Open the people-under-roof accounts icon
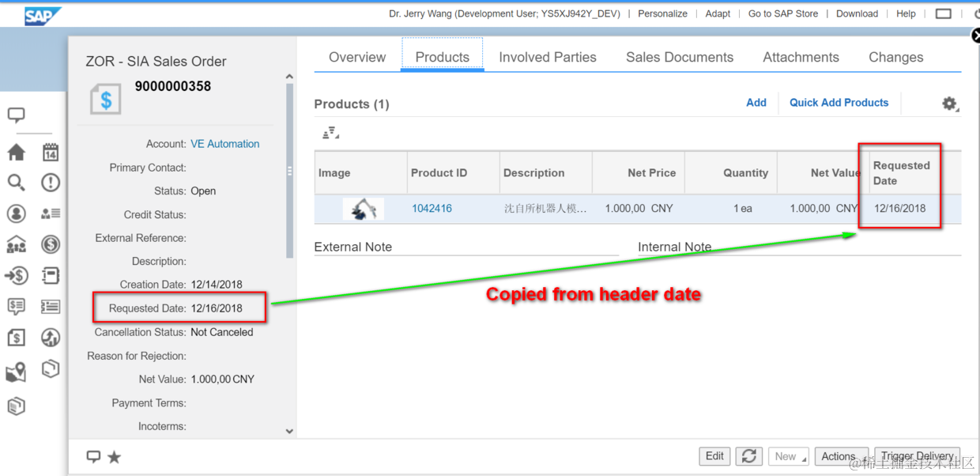Image resolution: width=980 pixels, height=476 pixels. [16, 245]
